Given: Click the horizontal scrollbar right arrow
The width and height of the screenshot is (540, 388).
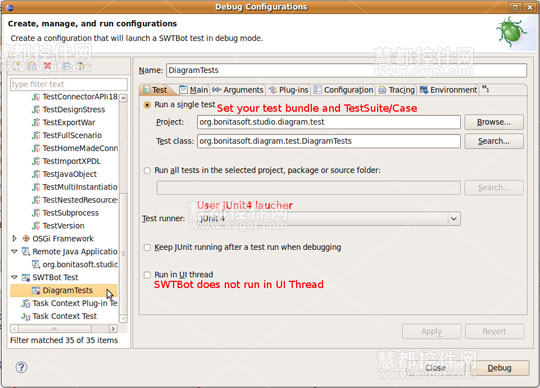Looking at the screenshot, I should pyautogui.click(x=113, y=329).
